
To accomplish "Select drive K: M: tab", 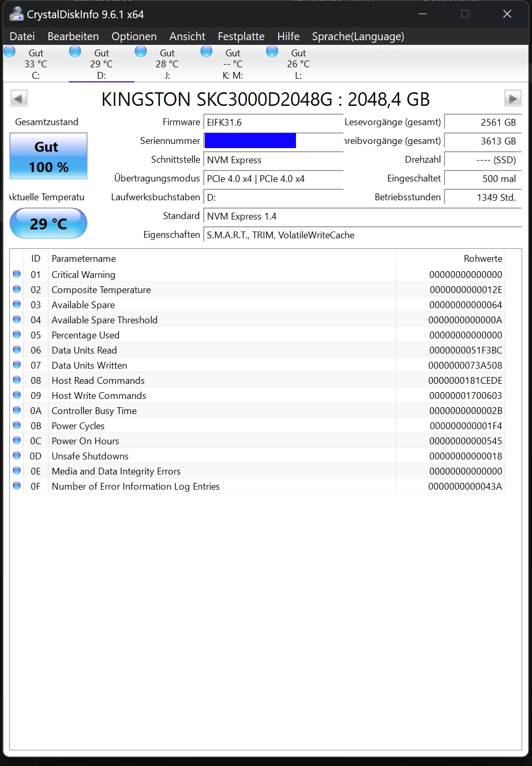I will pos(233,64).
